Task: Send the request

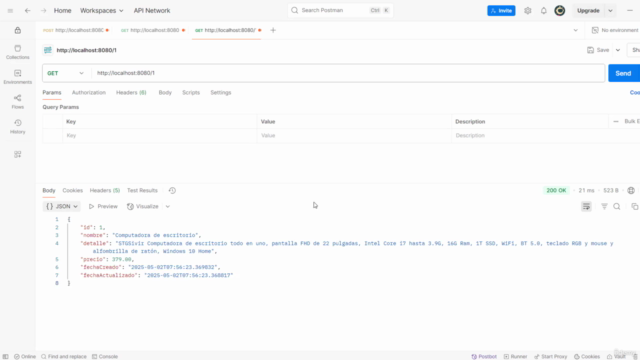Action: (623, 73)
